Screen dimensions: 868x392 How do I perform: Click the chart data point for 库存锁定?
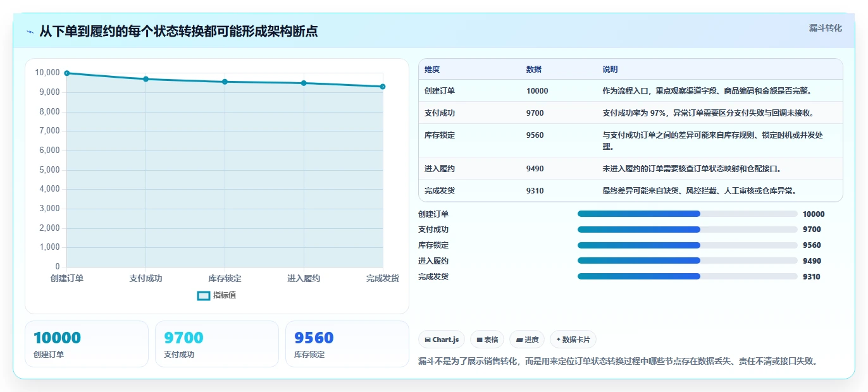[225, 82]
